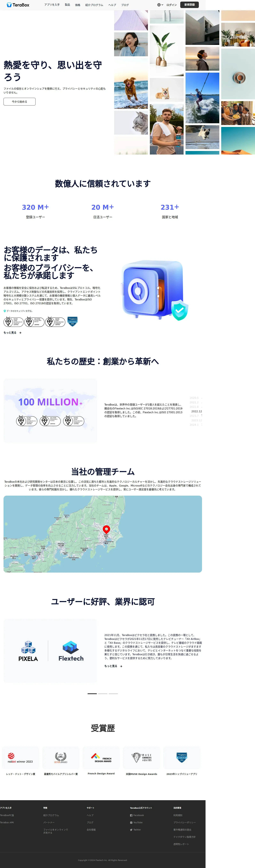Click the MUSE Design Awards logo
The width and height of the screenshot is (255, 868).
(x=141, y=758)
